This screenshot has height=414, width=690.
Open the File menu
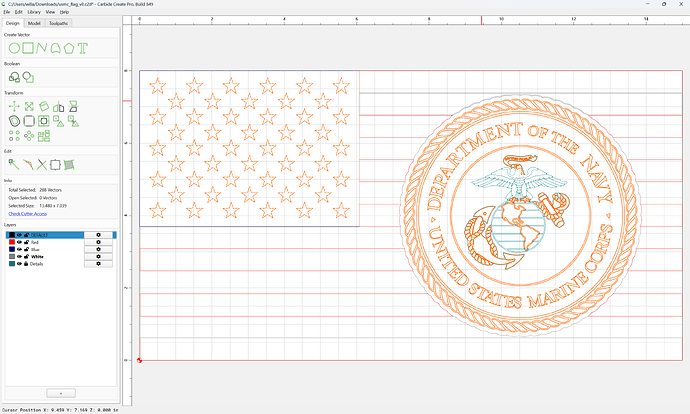[7, 12]
